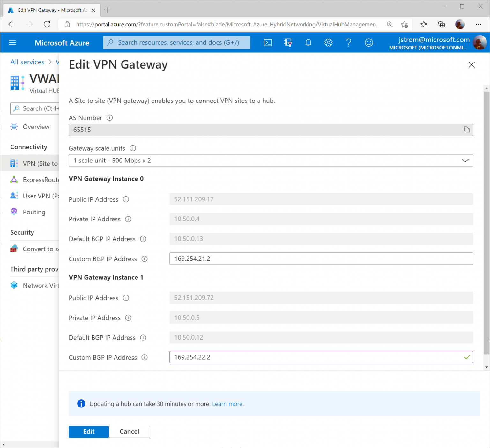The height and width of the screenshot is (448, 490).
Task: Copy the AS Number value
Action: coord(467,130)
